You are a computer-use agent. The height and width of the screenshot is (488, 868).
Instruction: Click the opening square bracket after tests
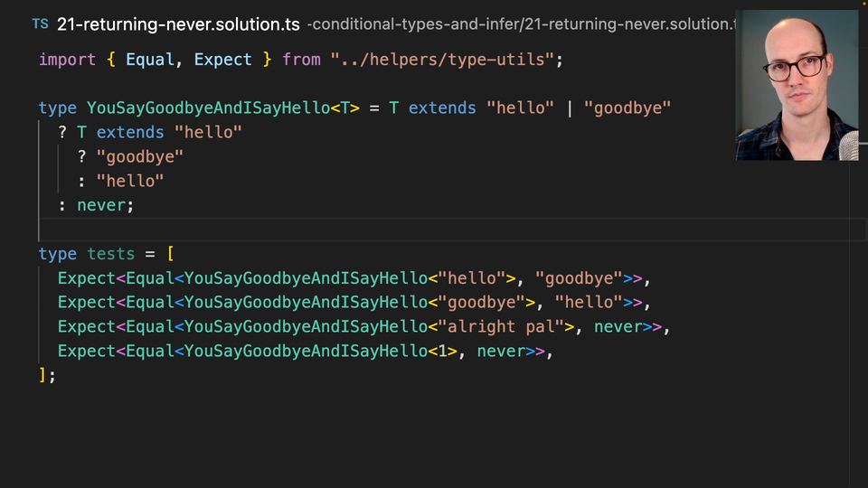(x=170, y=254)
